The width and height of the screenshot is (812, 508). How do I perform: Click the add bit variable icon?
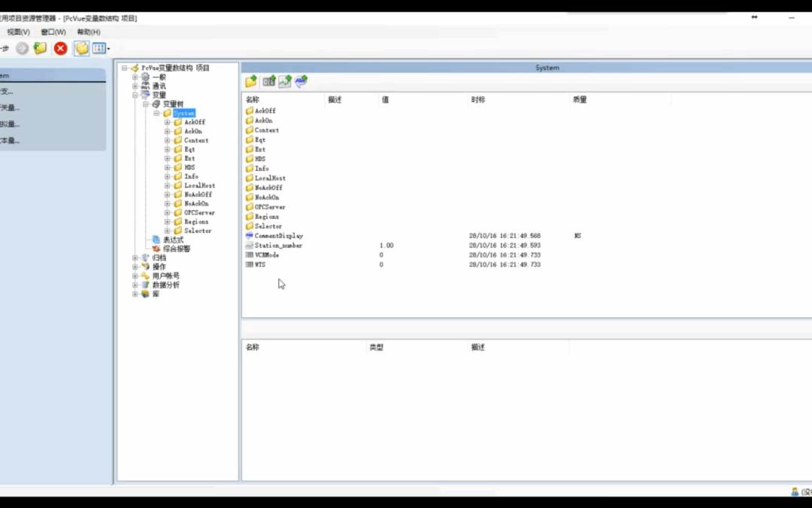268,81
